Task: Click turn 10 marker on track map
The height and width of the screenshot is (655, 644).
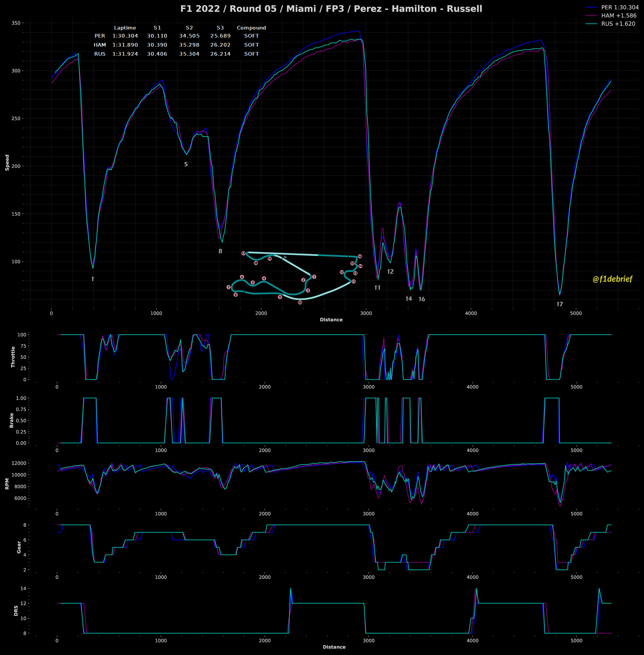Action: [300, 303]
